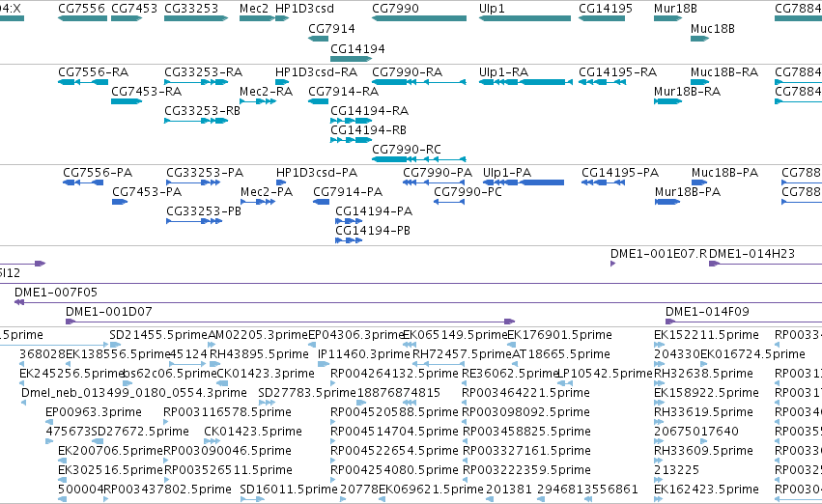Click the CG33253-PB protein label

click(x=204, y=211)
